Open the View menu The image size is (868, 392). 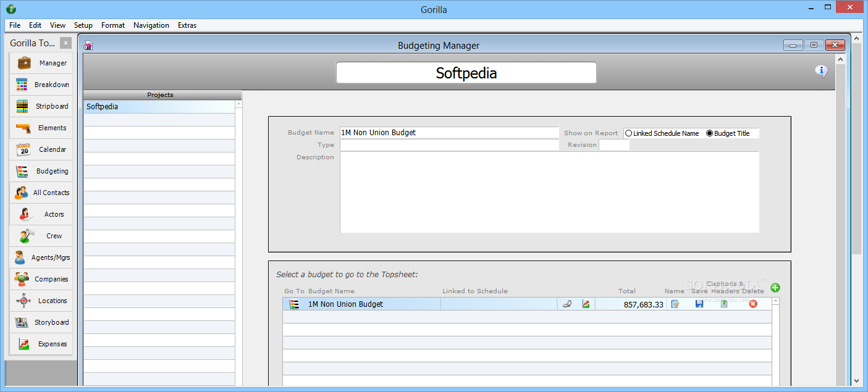click(57, 25)
